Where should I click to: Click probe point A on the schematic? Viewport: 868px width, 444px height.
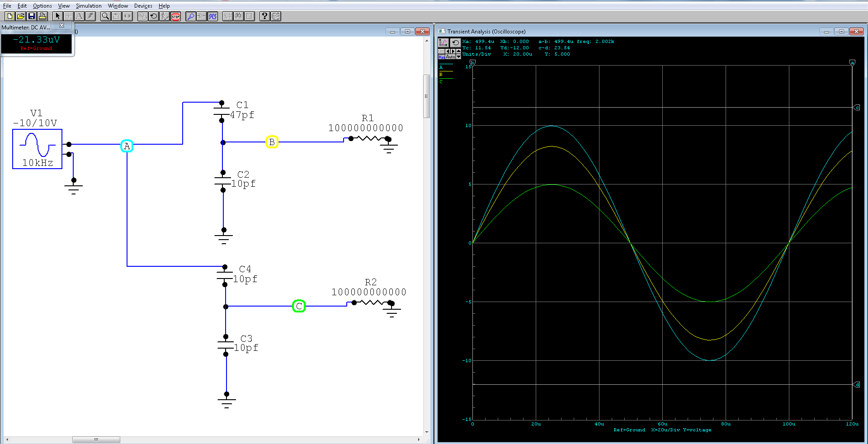point(127,146)
